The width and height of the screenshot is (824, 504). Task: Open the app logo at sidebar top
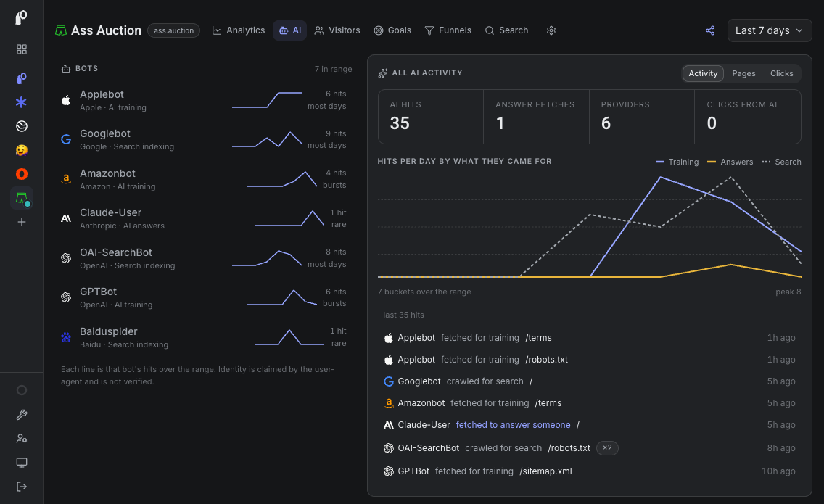[x=21, y=18]
